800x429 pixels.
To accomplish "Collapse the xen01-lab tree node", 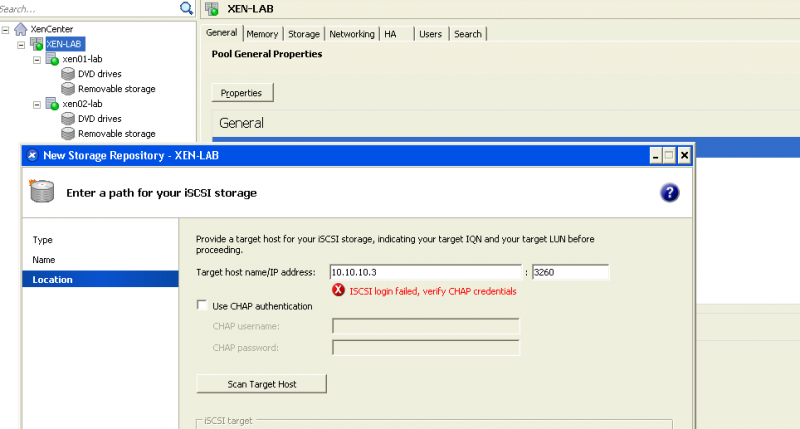I will click(37, 59).
